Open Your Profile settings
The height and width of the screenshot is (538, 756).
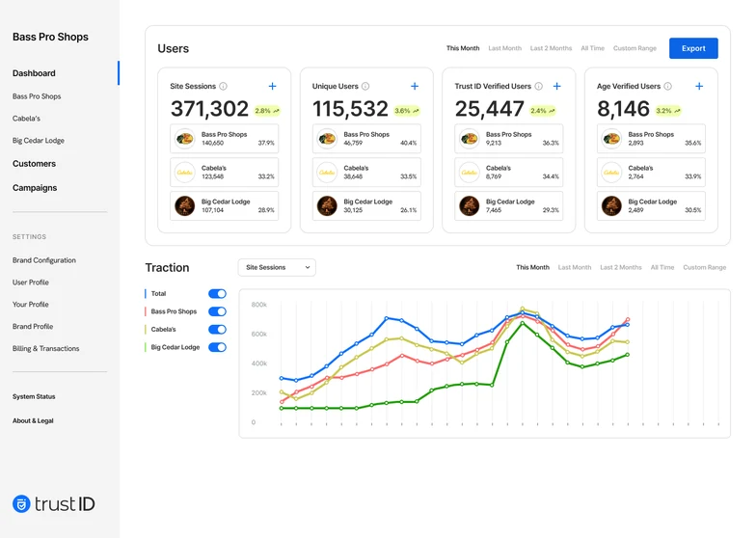pyautogui.click(x=31, y=305)
